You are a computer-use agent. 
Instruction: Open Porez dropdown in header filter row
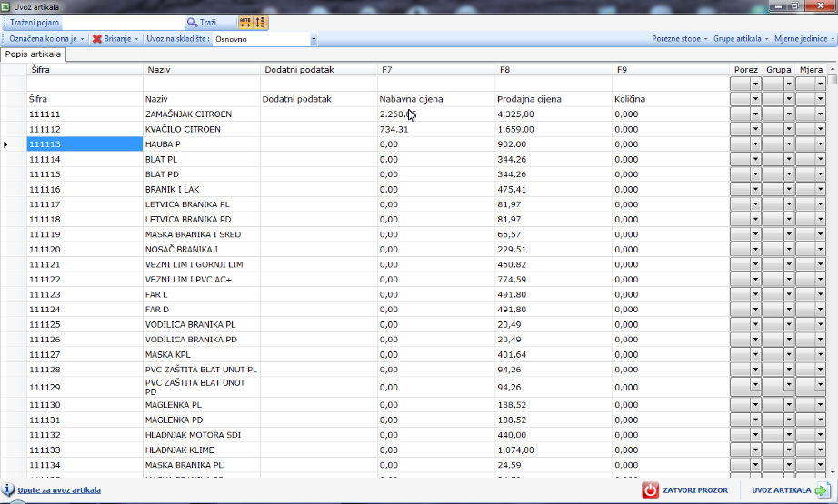pyautogui.click(x=755, y=84)
